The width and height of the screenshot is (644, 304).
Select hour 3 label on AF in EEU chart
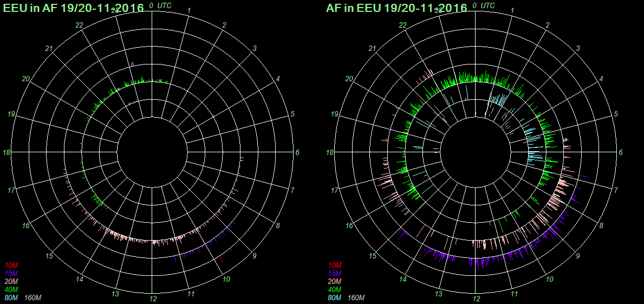(578, 49)
